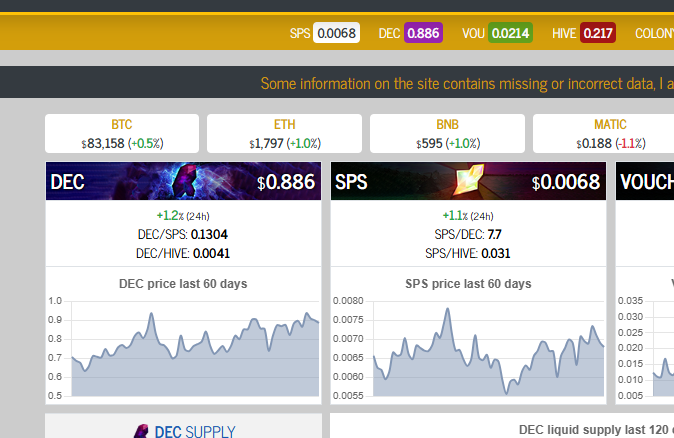Click the DEC +1.2% 24h change text
674x438 pixels.
183,215
